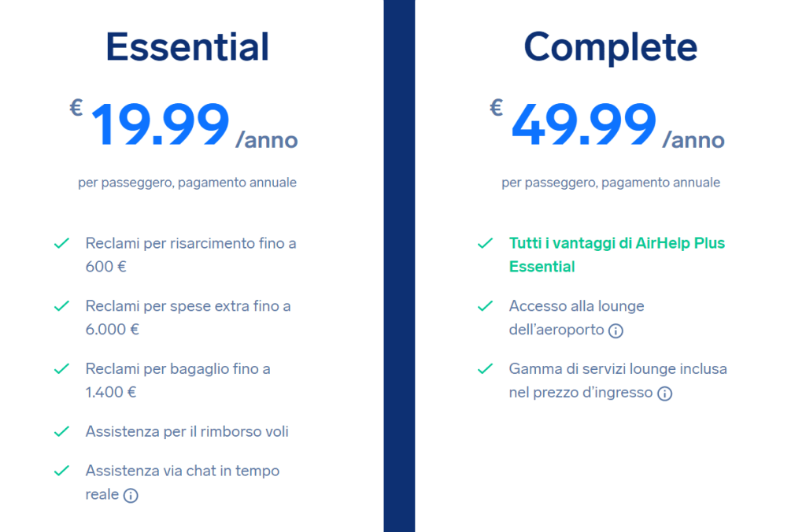Viewport: 806px width, 532px height.
Task: Click checkmark beside Reclami per bagaglio
Action: pos(61,369)
